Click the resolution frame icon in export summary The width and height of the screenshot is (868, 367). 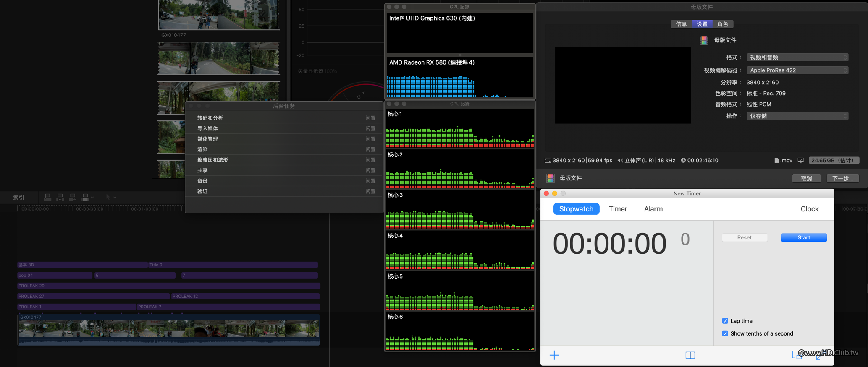point(548,160)
